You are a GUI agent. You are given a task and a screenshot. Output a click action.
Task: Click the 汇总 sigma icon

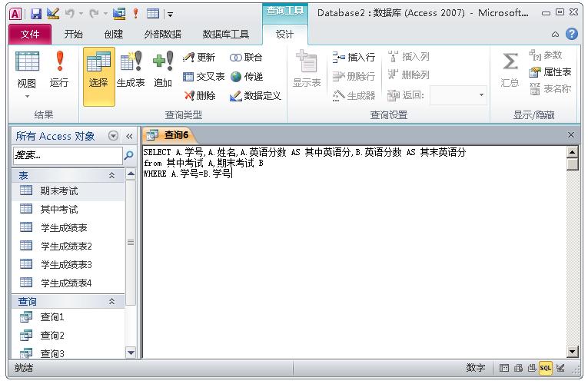pos(510,61)
